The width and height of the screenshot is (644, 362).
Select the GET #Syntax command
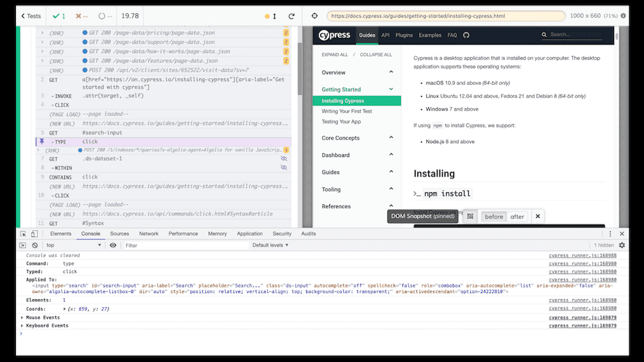163,223
